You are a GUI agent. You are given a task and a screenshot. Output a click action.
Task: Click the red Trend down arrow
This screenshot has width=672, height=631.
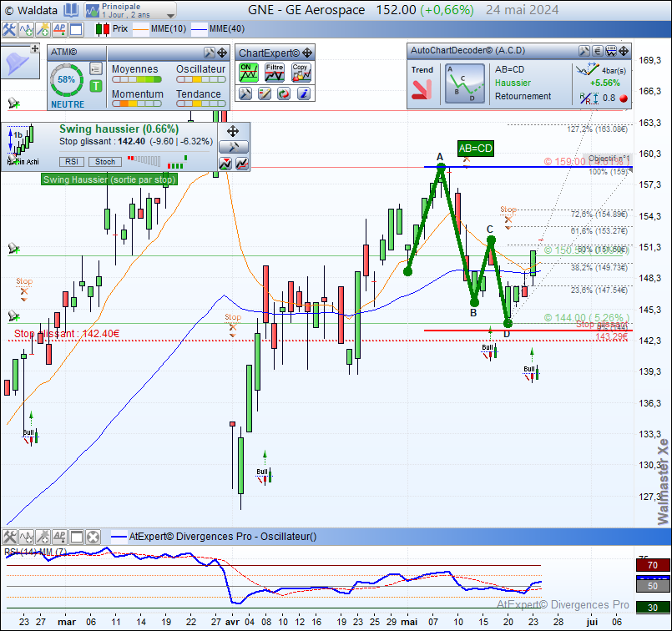coord(422,90)
